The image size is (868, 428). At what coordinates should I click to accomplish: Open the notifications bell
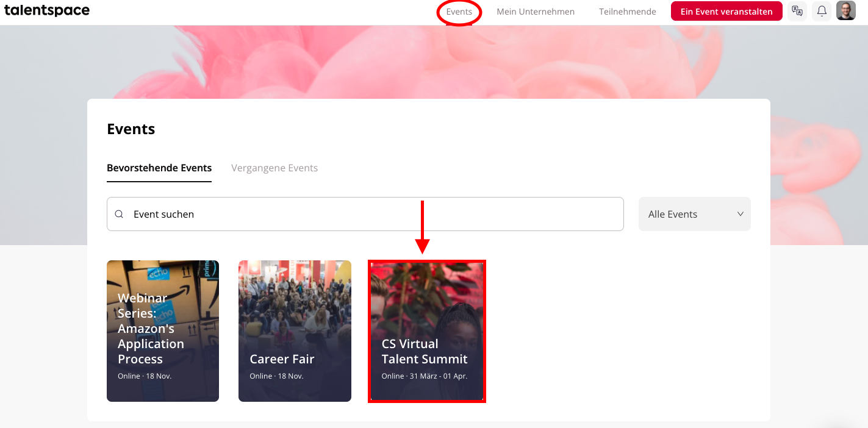[822, 11]
